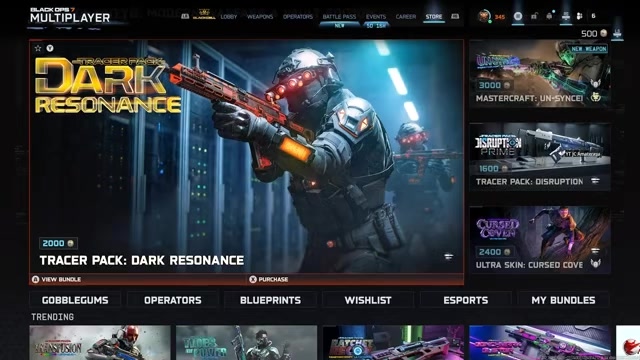Open the My Bundles category
640x360 pixels.
coord(563,300)
